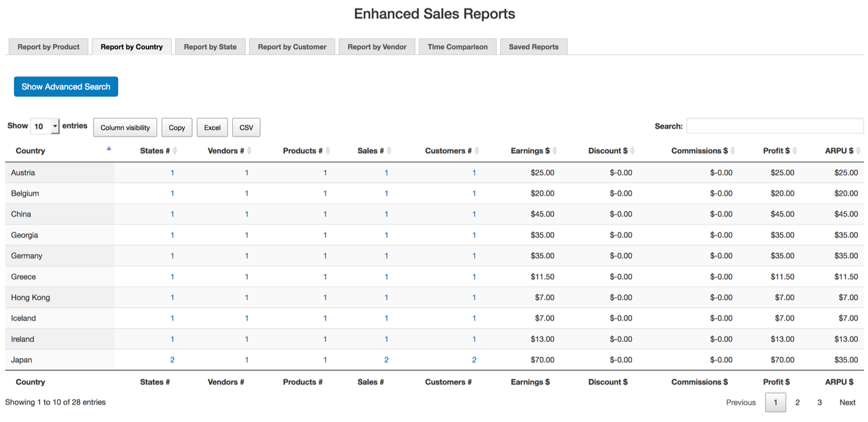The height and width of the screenshot is (422, 868).
Task: Open Japan's States count link 2
Action: [172, 360]
